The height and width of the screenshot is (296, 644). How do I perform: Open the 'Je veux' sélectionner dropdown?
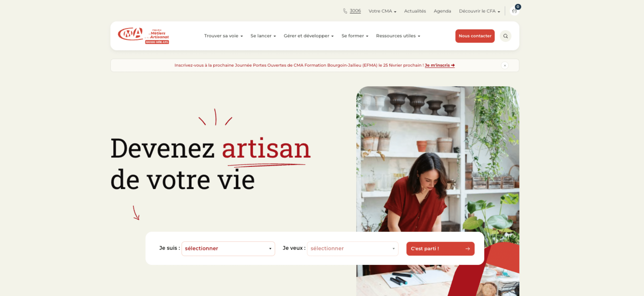[x=352, y=249]
